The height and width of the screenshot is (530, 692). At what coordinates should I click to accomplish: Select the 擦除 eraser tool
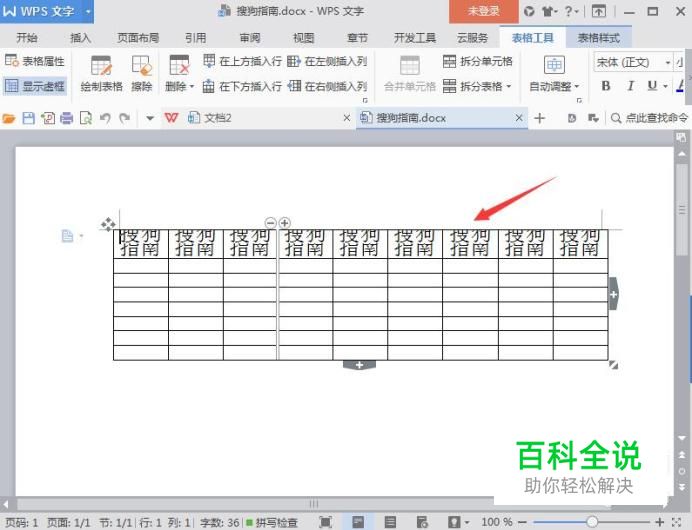coord(142,73)
